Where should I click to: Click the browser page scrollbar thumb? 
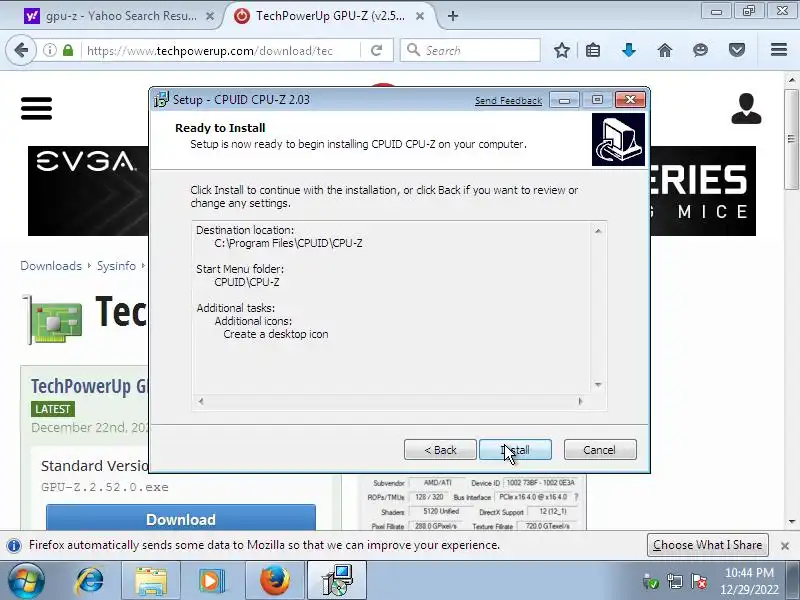click(x=792, y=139)
